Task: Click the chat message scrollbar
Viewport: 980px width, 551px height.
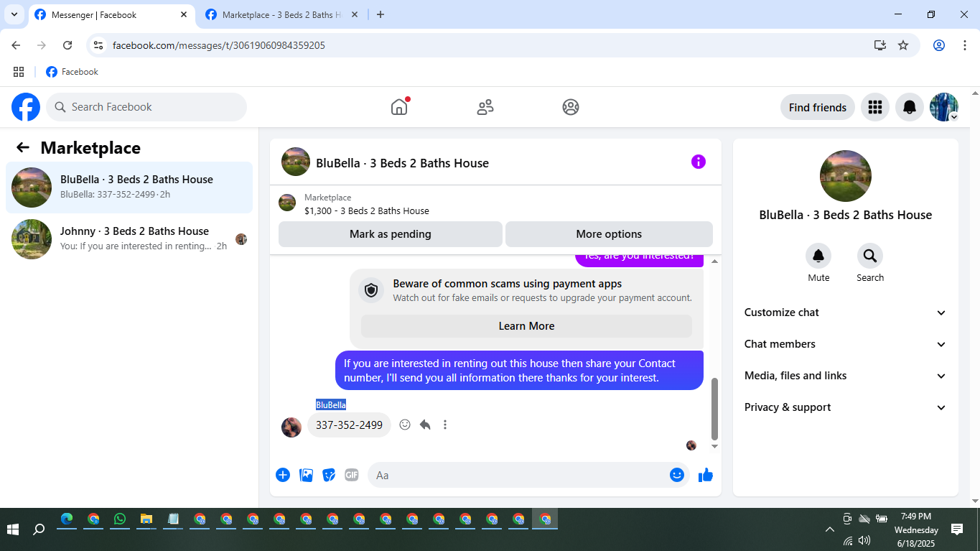Action: 714,409
